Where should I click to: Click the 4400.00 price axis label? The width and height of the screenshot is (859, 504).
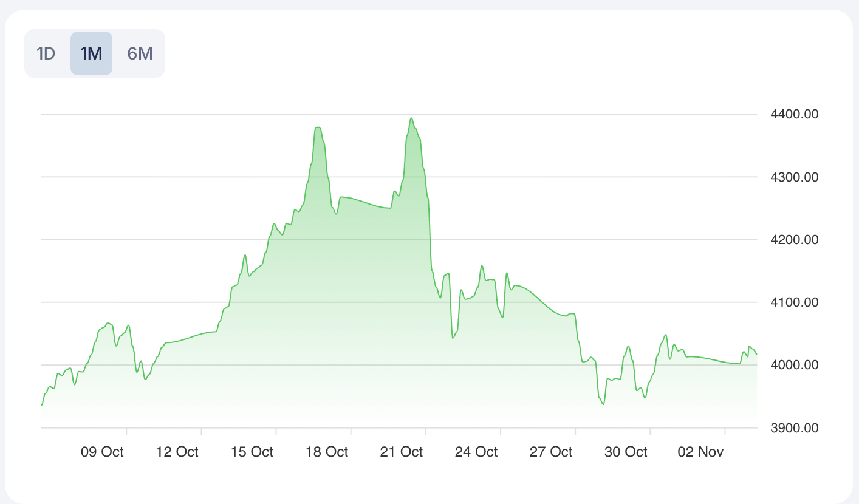[x=793, y=114]
